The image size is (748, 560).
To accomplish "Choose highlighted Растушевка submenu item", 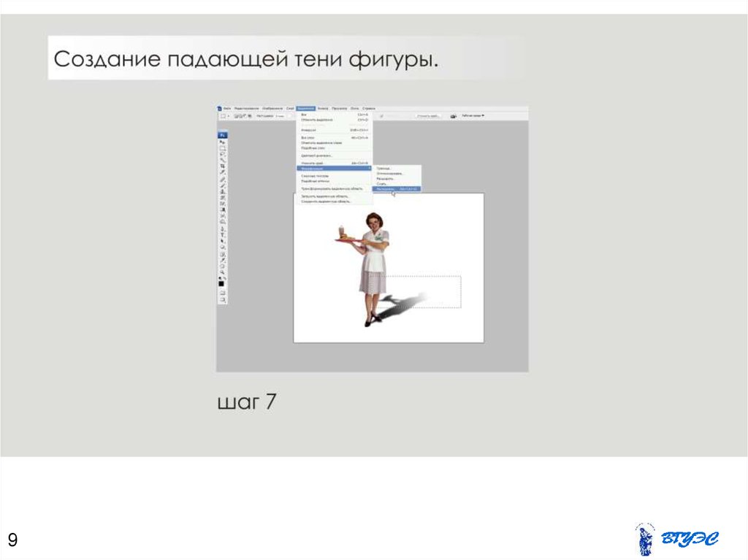I will point(397,189).
